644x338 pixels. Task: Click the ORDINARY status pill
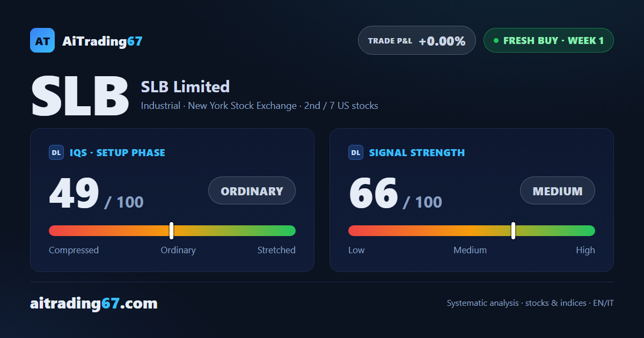point(252,190)
